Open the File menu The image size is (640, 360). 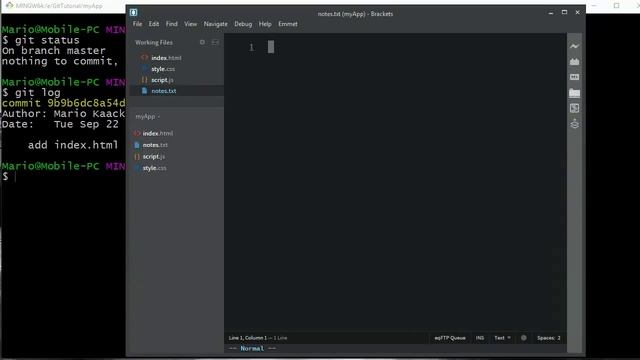point(138,24)
